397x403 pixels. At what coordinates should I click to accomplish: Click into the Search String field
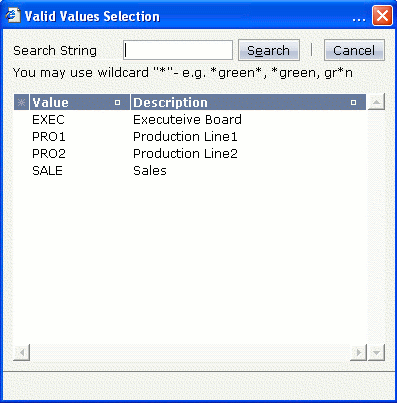pyautogui.click(x=178, y=50)
